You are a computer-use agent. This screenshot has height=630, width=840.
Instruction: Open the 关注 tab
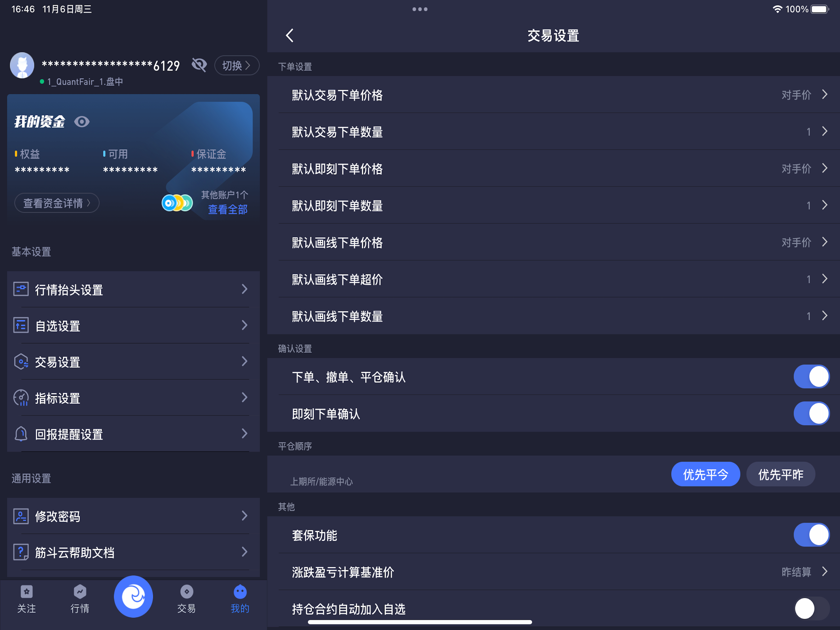pyautogui.click(x=27, y=599)
